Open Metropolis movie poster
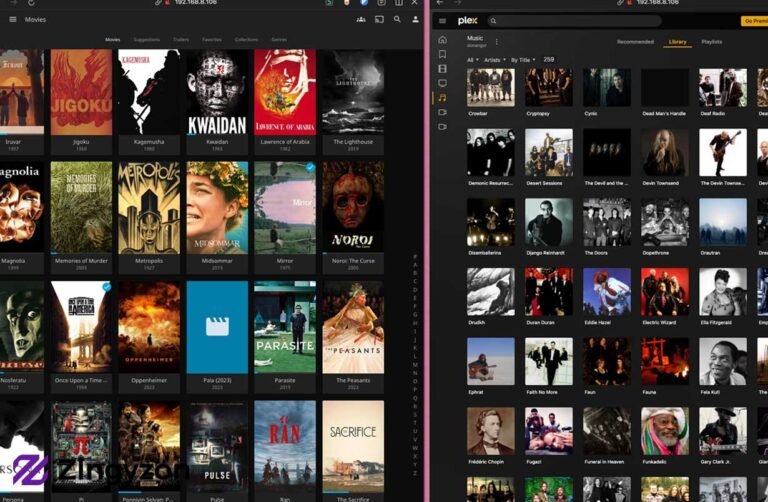The image size is (768, 502). click(x=149, y=208)
